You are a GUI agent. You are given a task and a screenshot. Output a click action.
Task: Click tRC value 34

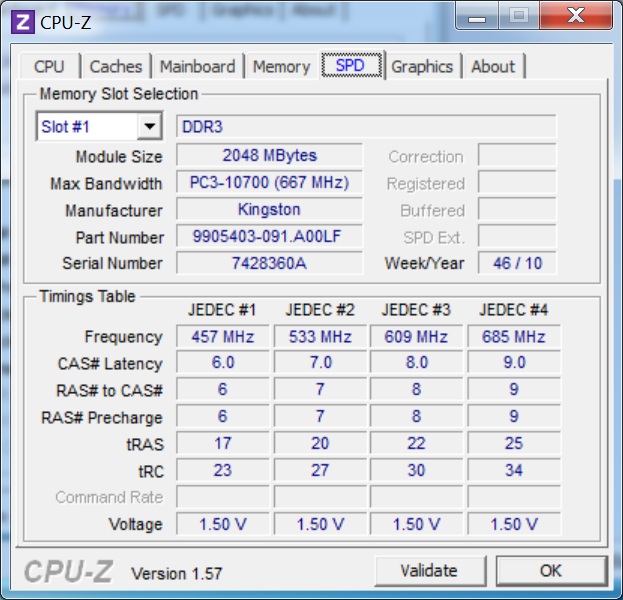point(514,470)
